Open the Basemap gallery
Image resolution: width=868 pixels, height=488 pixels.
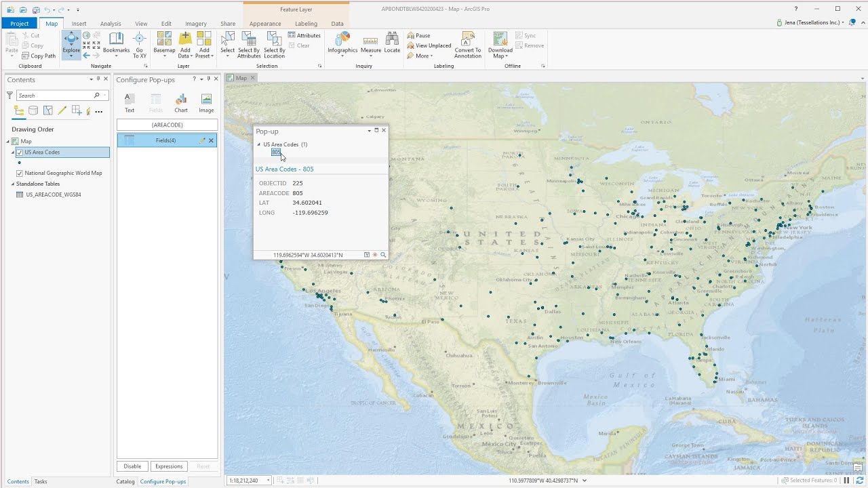click(x=164, y=45)
